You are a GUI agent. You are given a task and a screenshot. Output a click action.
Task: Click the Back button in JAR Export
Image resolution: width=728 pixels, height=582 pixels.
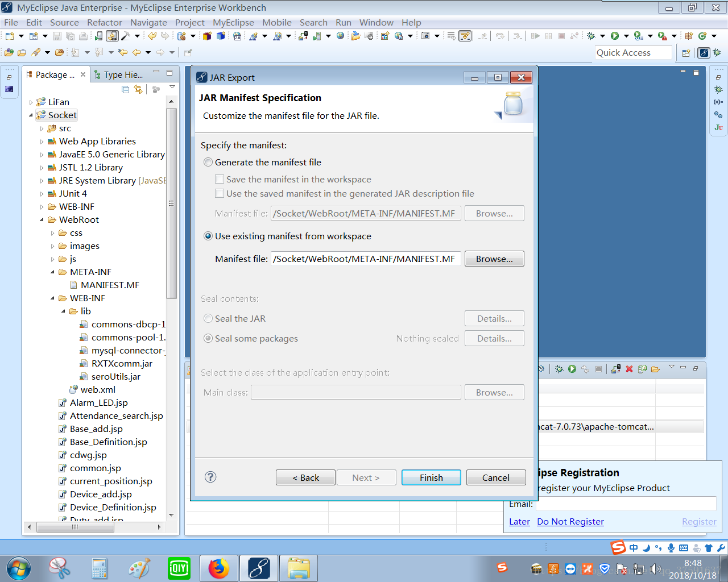tap(305, 477)
